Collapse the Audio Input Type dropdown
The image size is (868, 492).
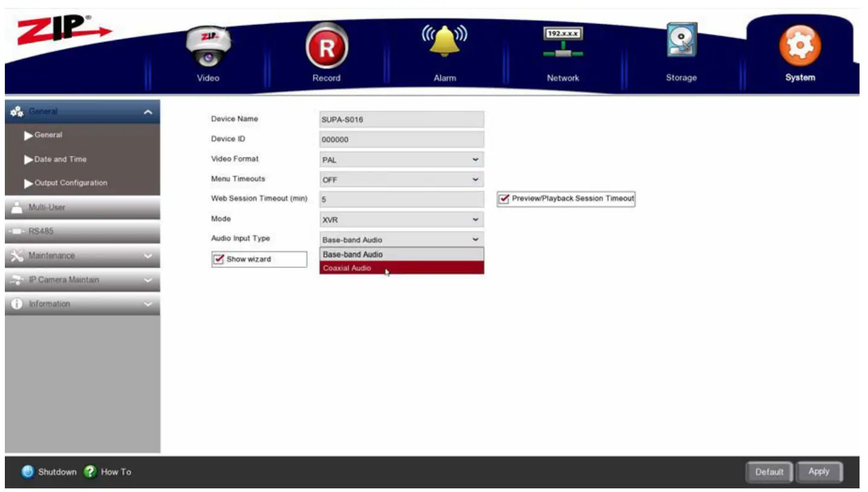click(402, 240)
